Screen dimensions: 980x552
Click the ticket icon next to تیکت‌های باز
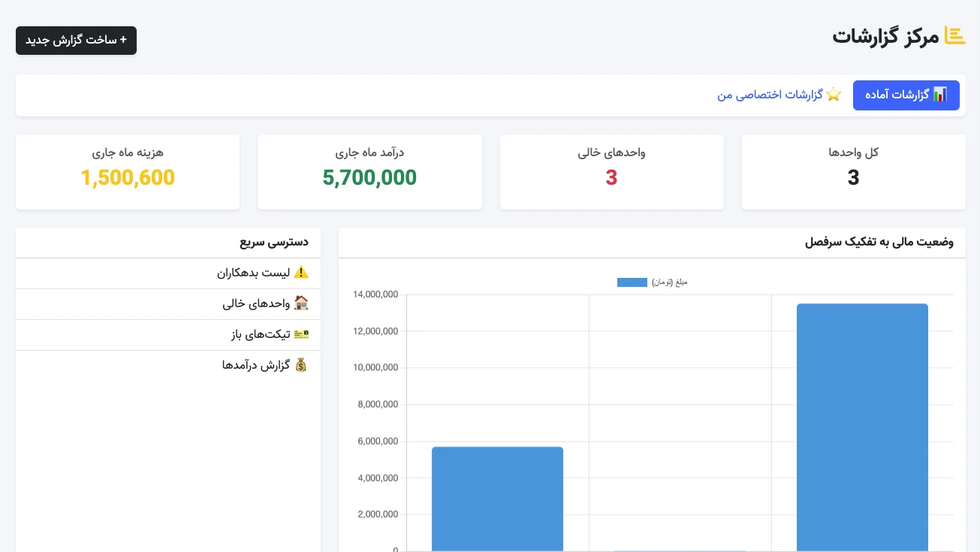point(301,335)
